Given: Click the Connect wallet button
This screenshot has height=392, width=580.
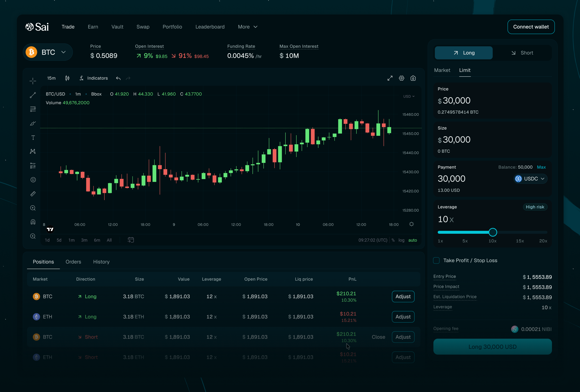Looking at the screenshot, I should point(531,27).
